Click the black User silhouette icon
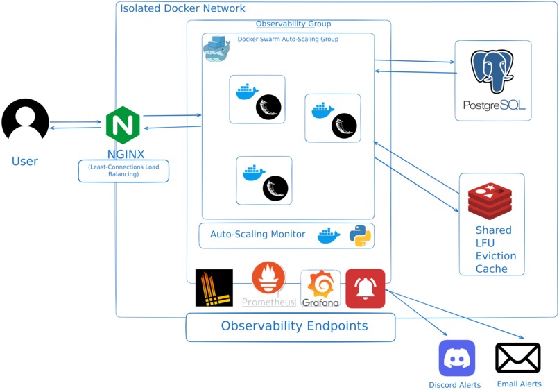 (x=25, y=119)
